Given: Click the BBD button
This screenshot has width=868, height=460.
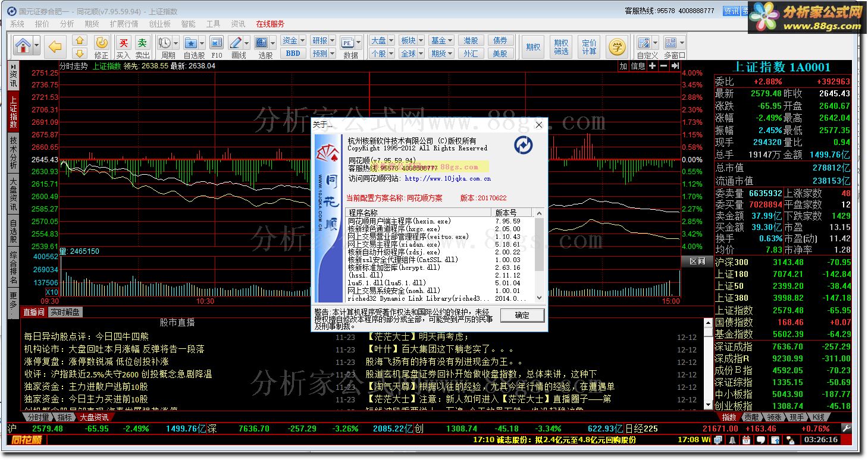Looking at the screenshot, I should [293, 53].
